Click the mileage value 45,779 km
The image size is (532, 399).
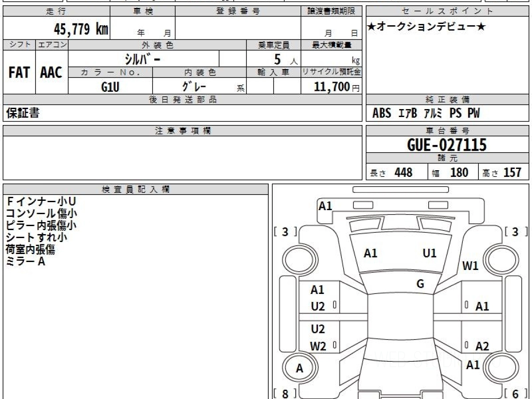pyautogui.click(x=81, y=30)
